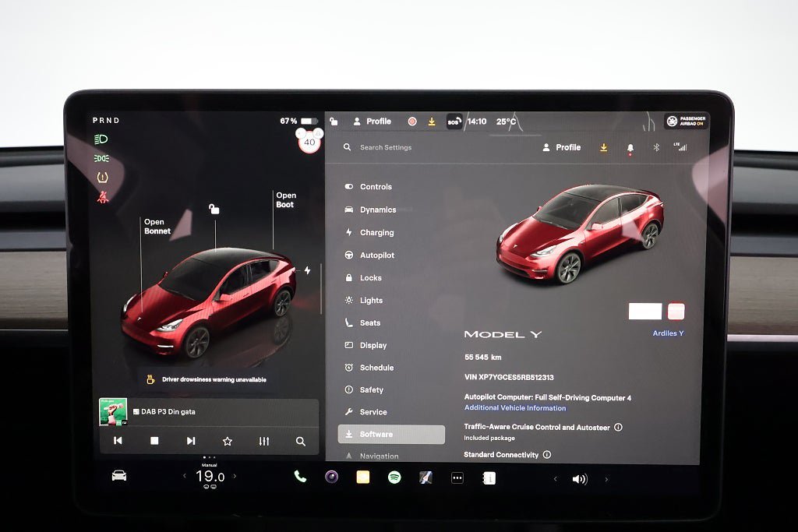Open the Safety settings menu
This screenshot has height=532, width=798.
[x=365, y=389]
